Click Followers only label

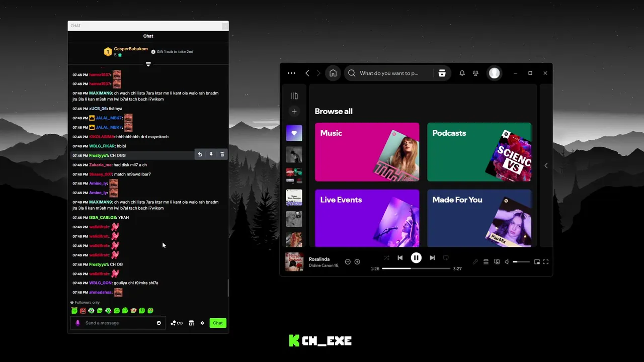pyautogui.click(x=87, y=303)
